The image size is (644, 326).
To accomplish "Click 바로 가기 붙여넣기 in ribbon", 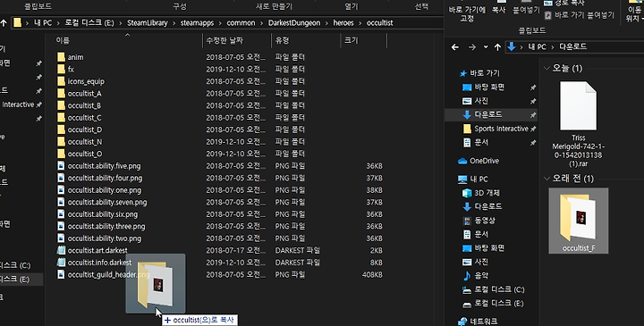I will (x=579, y=15).
